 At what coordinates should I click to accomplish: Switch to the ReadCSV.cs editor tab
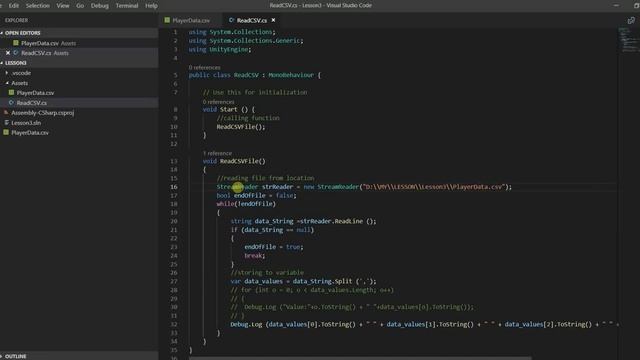click(251, 20)
